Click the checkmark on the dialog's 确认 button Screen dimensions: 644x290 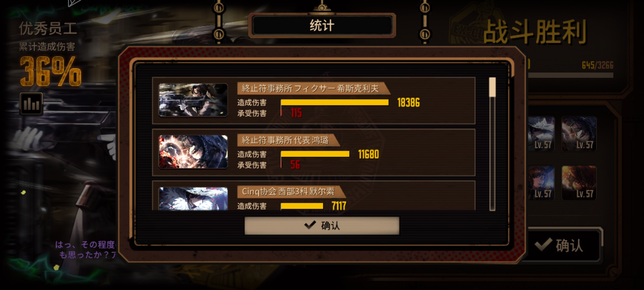[x=310, y=225]
